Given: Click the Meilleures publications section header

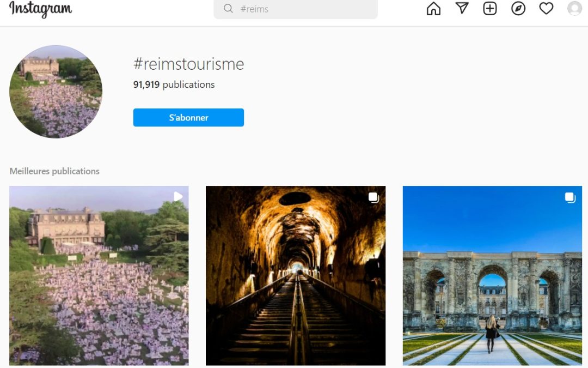Looking at the screenshot, I should coord(53,171).
